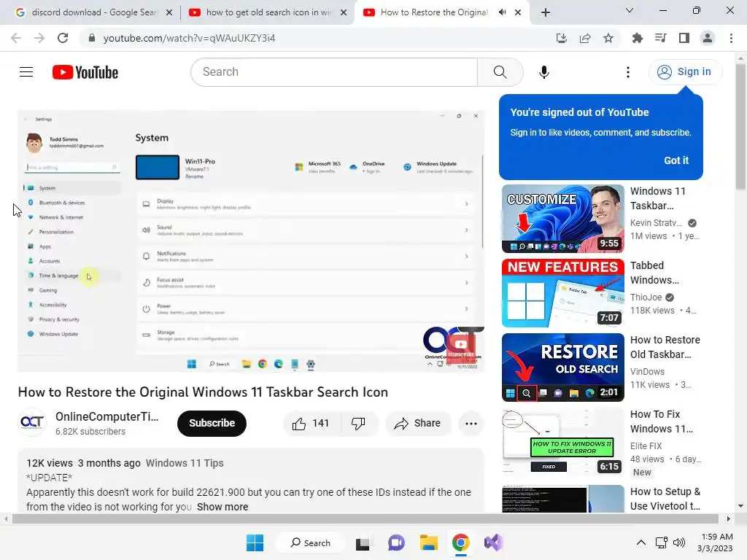The width and height of the screenshot is (747, 560).
Task: Bookmark this tab with star icon
Action: coord(608,38)
